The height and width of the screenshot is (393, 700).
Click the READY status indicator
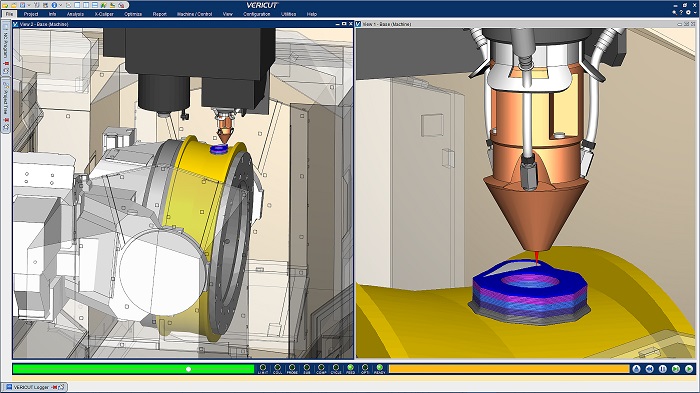(x=379, y=369)
